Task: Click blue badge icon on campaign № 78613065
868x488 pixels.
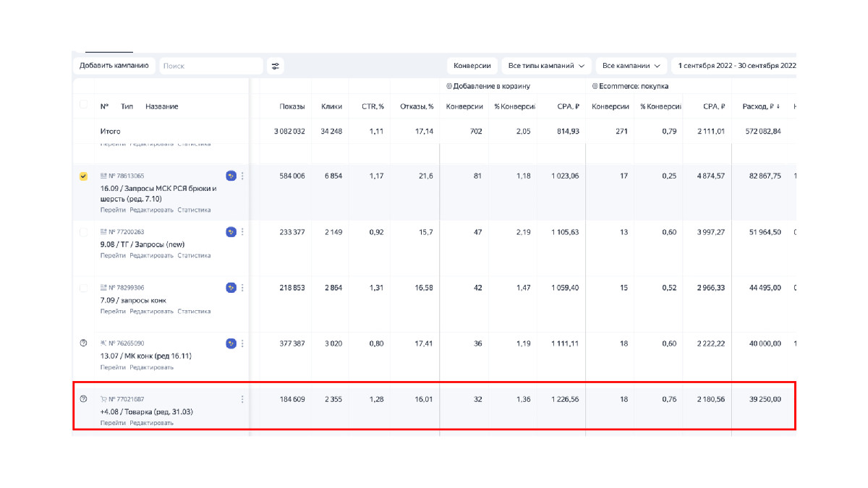Action: (x=231, y=176)
